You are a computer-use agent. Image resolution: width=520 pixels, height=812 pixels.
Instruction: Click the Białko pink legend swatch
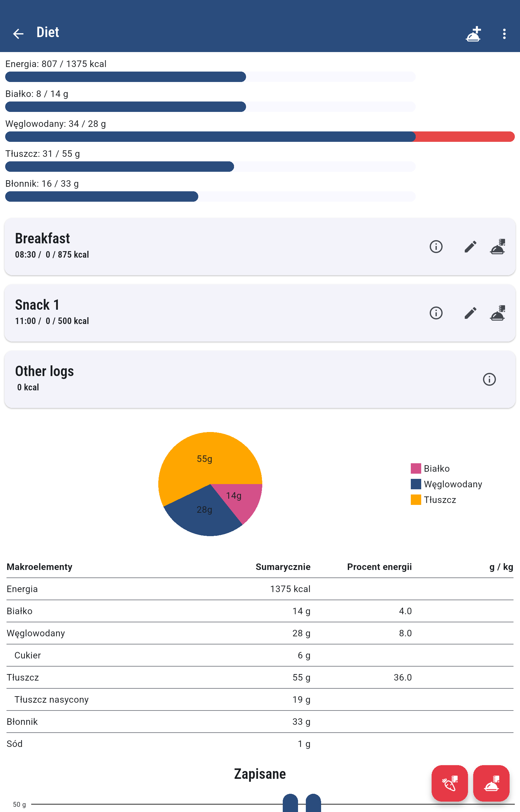416,468
